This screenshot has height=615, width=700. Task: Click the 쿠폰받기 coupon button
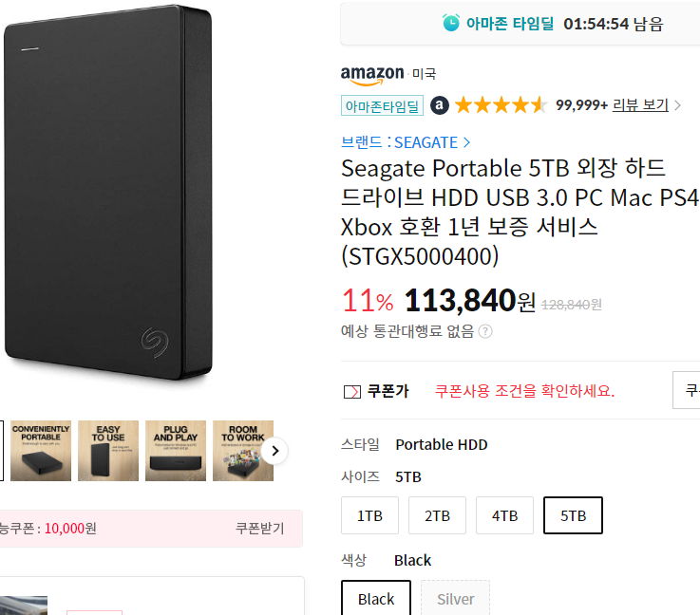[x=260, y=529]
